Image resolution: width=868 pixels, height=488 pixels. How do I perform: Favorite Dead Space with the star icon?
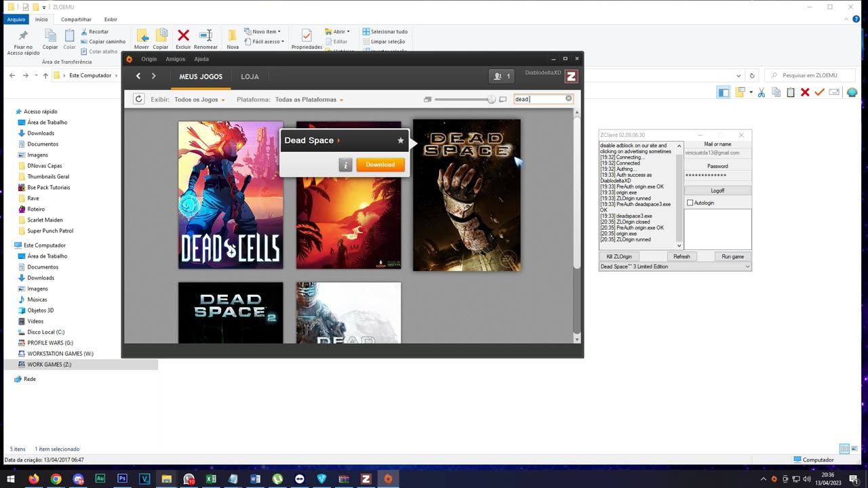pyautogui.click(x=400, y=140)
